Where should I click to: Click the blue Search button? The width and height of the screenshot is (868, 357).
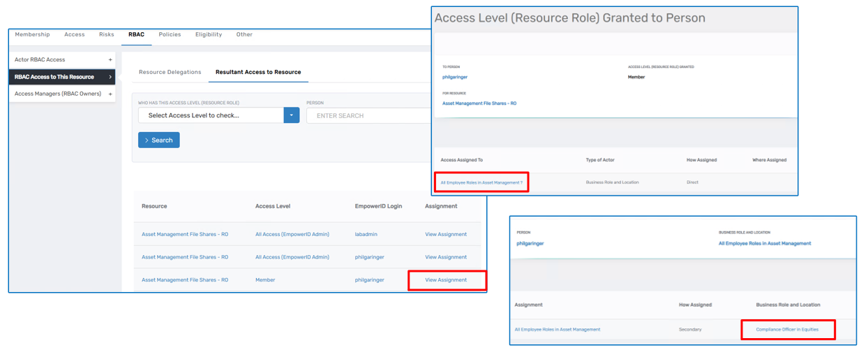[159, 140]
